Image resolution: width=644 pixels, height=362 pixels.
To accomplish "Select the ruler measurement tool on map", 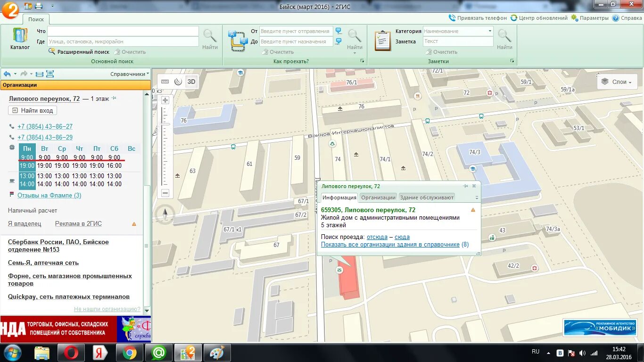I will coord(165,81).
